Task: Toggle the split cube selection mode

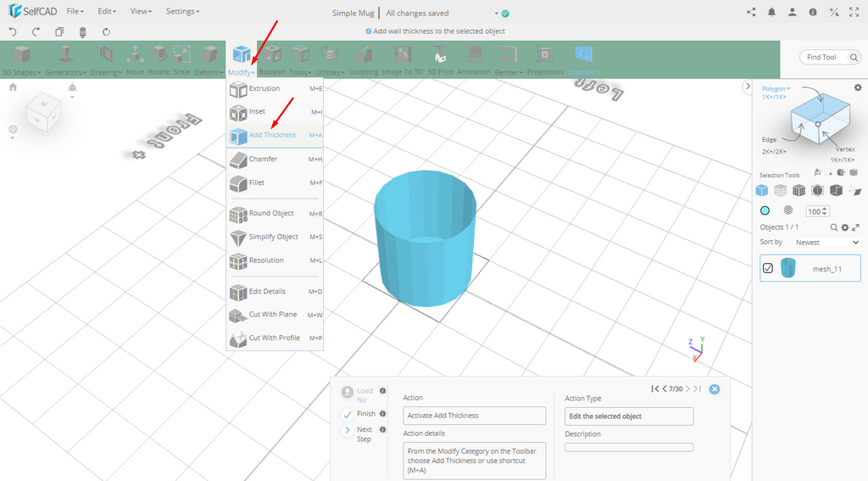Action: (836, 191)
